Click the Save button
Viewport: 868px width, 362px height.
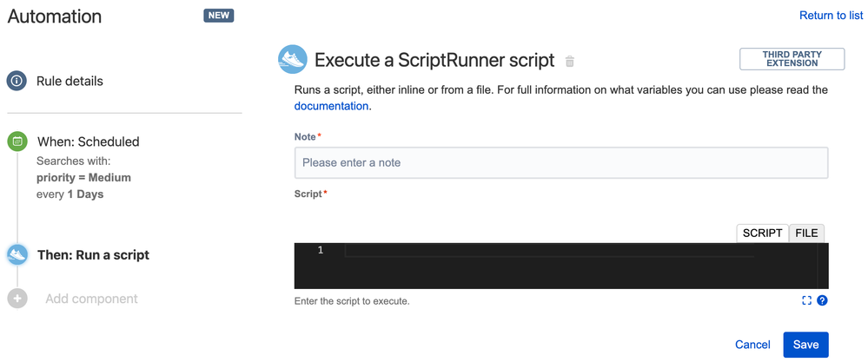pos(805,345)
